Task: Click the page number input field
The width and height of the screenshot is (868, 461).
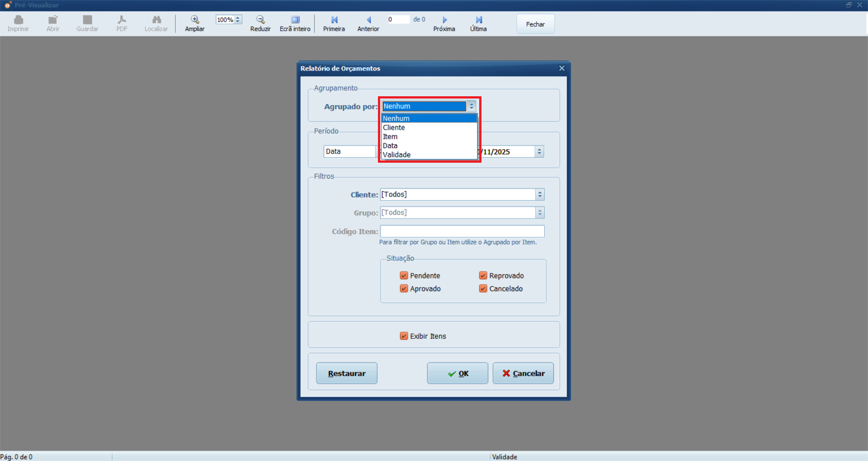Action: [398, 19]
